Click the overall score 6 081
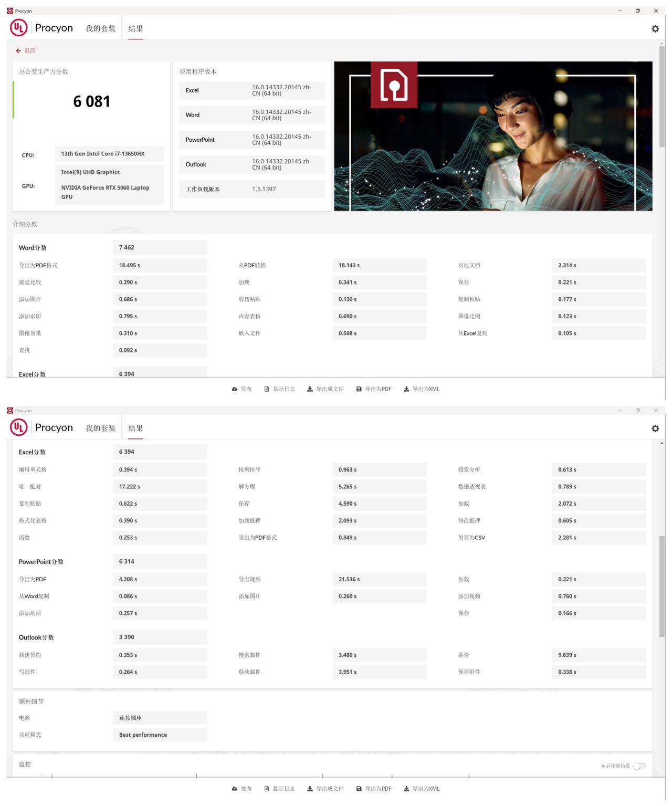The image size is (672, 806). point(92,101)
